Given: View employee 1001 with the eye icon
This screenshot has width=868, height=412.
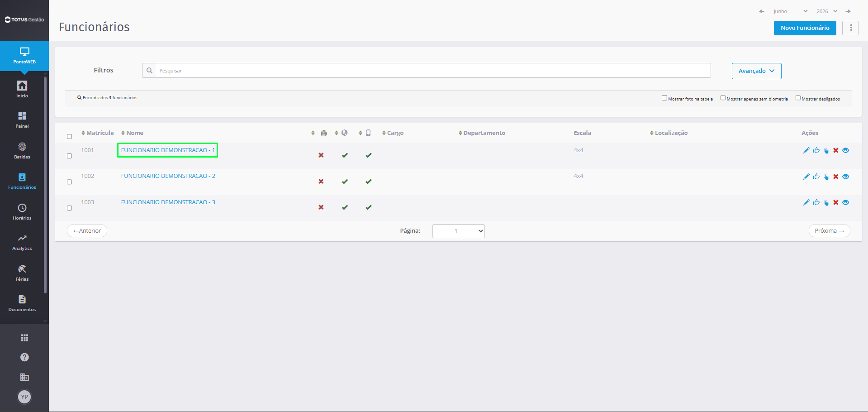Looking at the screenshot, I should click(846, 150).
